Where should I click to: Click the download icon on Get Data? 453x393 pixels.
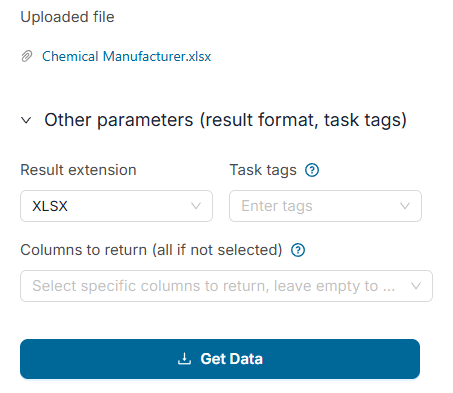[184, 359]
